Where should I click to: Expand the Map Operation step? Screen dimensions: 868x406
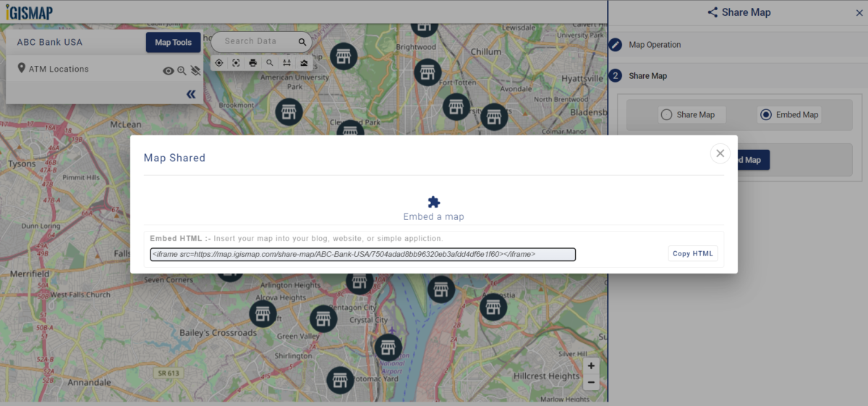pos(655,45)
